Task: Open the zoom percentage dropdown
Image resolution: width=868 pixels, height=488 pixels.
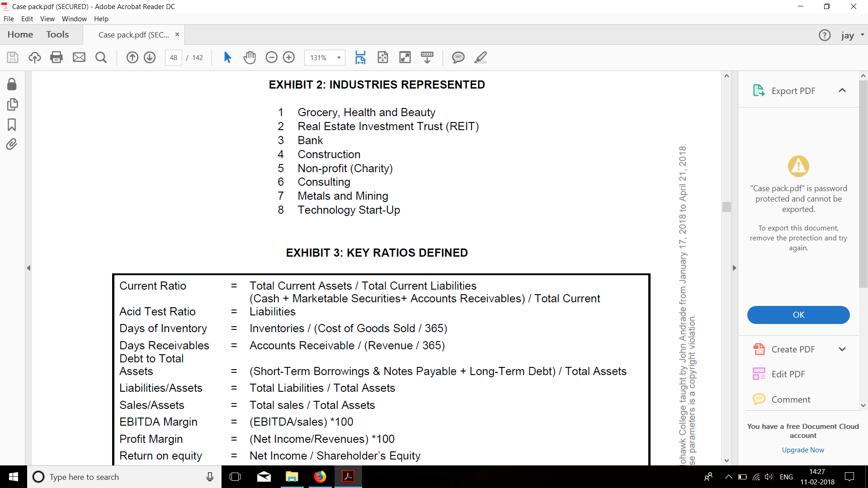Action: (338, 57)
